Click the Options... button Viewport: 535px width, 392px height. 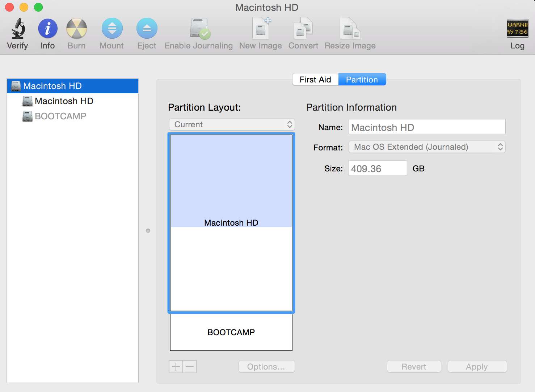coord(267,367)
